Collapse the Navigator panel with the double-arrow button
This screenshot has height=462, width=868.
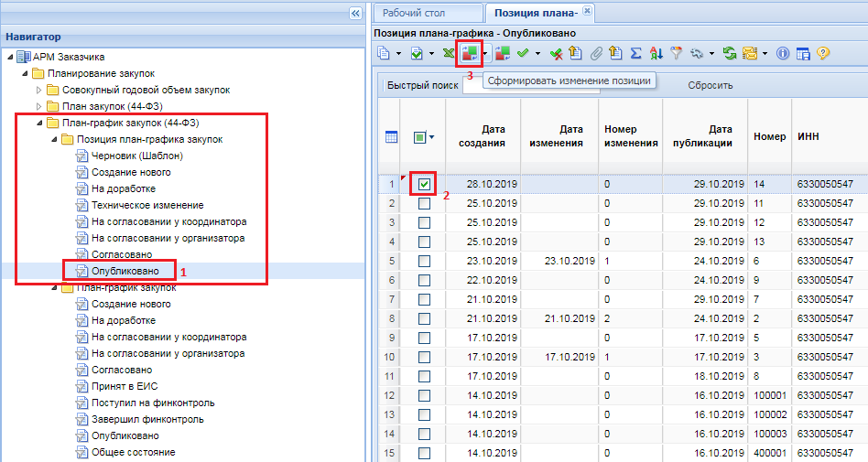355,13
